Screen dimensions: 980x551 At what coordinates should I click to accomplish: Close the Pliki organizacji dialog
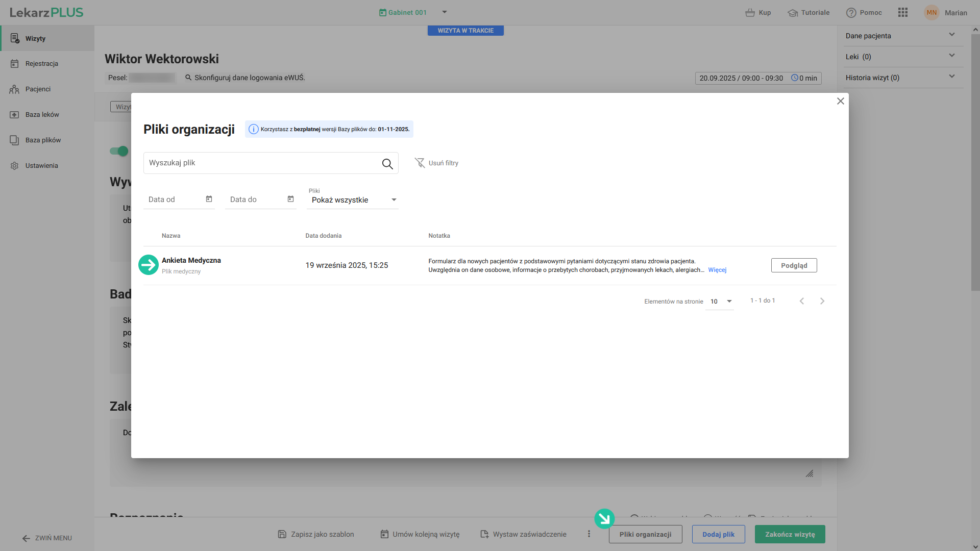pyautogui.click(x=840, y=101)
